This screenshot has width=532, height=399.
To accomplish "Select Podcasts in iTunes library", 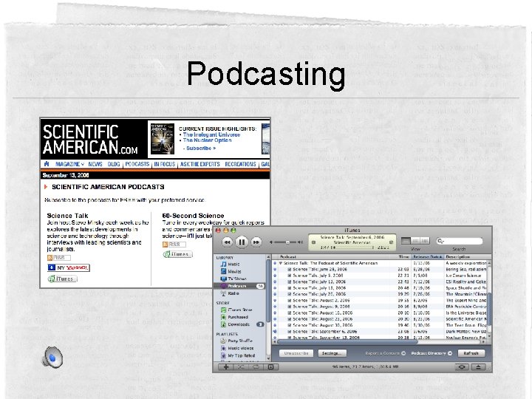I will (240, 286).
